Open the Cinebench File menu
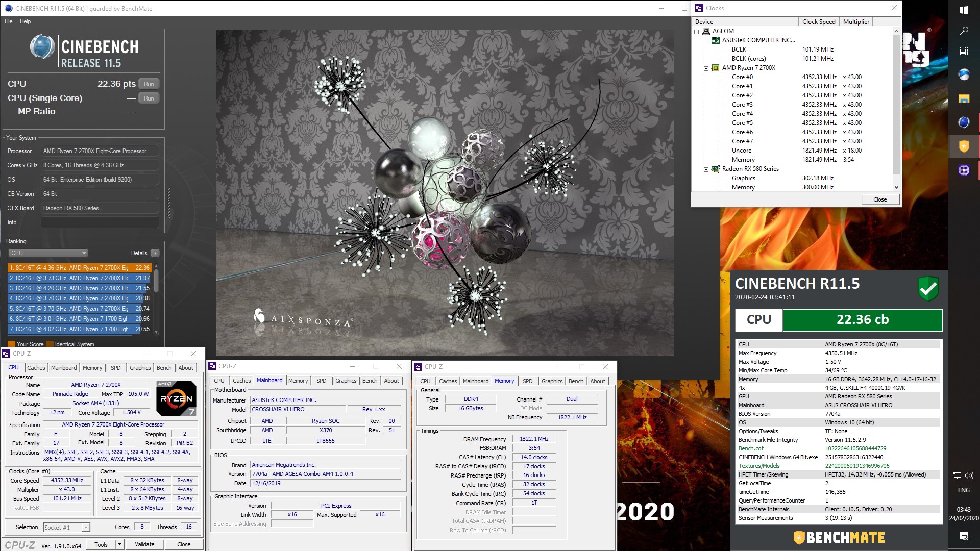The width and height of the screenshot is (980, 551). (x=9, y=21)
